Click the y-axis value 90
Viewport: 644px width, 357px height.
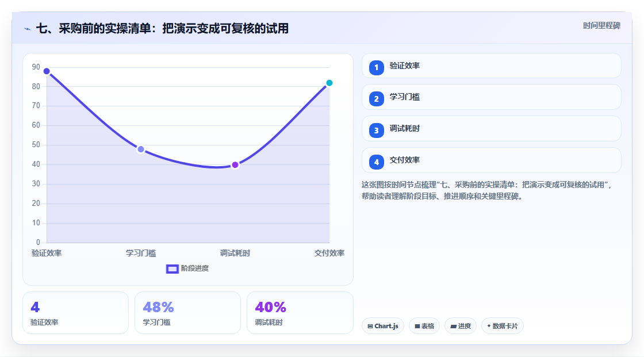point(36,67)
